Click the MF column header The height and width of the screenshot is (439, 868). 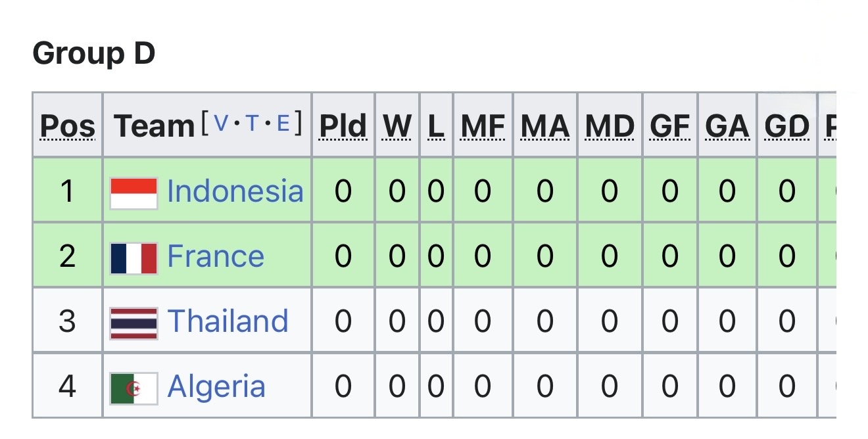[x=483, y=126]
